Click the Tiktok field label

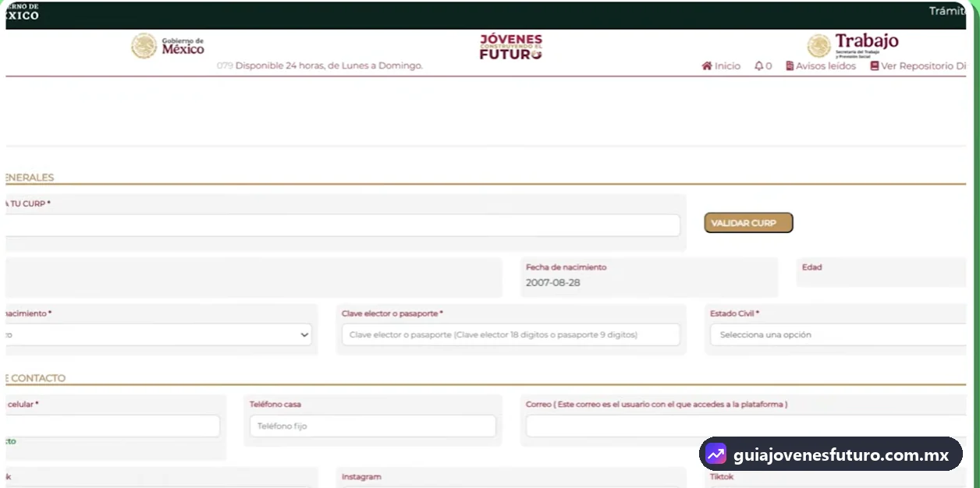[x=722, y=476]
